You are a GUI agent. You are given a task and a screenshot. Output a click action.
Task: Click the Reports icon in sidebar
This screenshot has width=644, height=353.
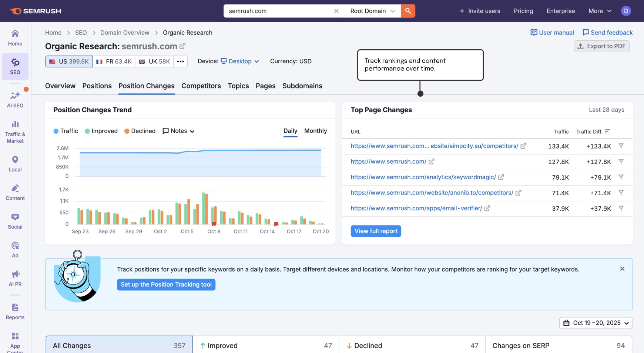[x=15, y=310]
